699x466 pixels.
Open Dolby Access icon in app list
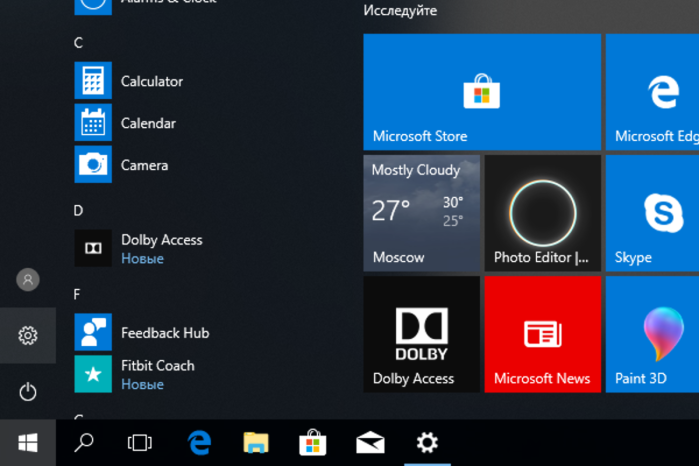pyautogui.click(x=93, y=248)
